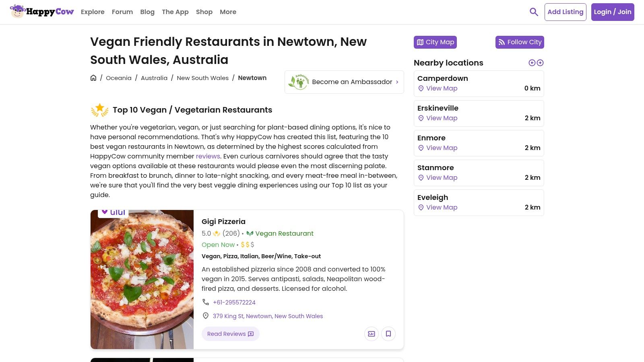Screen dimensions: 644x362
Task: Click the home breadcrumb icon
Action: (x=93, y=78)
